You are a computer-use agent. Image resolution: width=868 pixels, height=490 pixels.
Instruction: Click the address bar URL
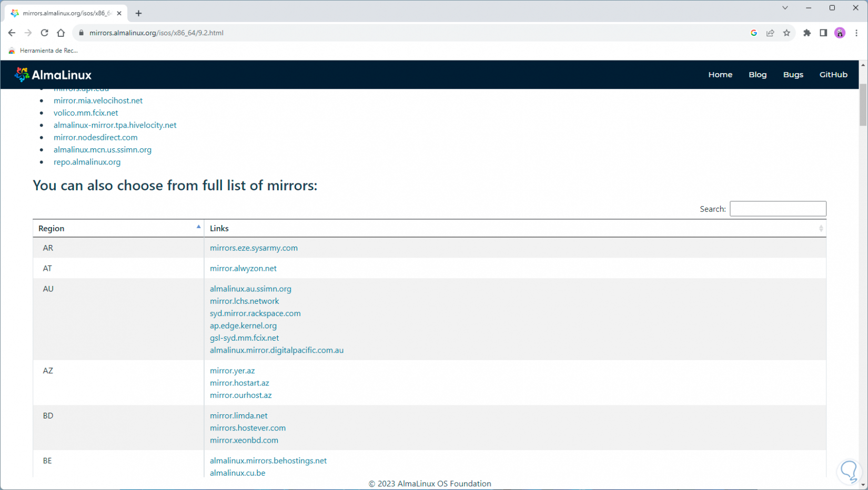pyautogui.click(x=156, y=33)
